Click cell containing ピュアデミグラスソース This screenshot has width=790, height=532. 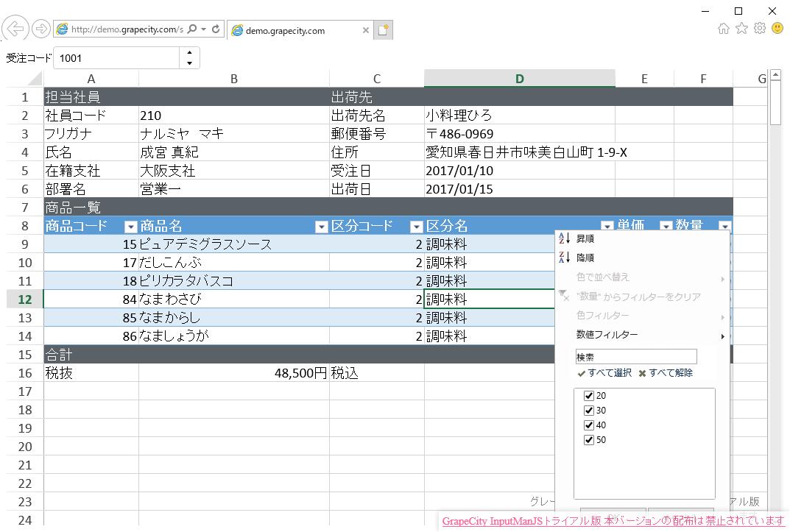[x=234, y=244]
